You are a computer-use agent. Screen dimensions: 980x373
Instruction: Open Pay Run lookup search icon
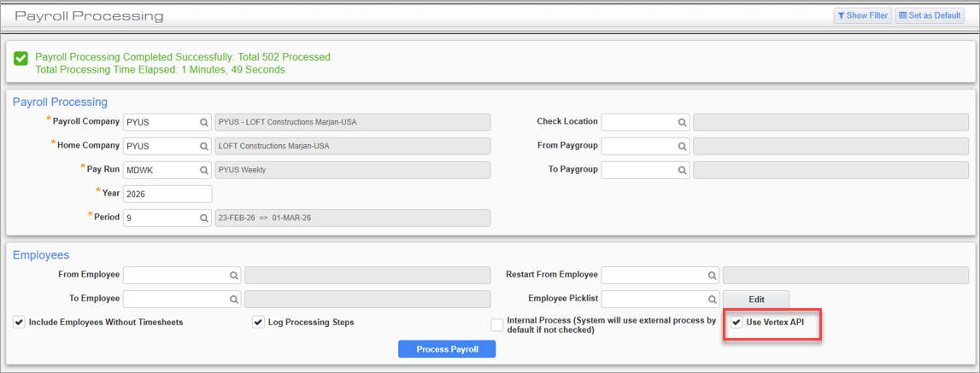203,170
